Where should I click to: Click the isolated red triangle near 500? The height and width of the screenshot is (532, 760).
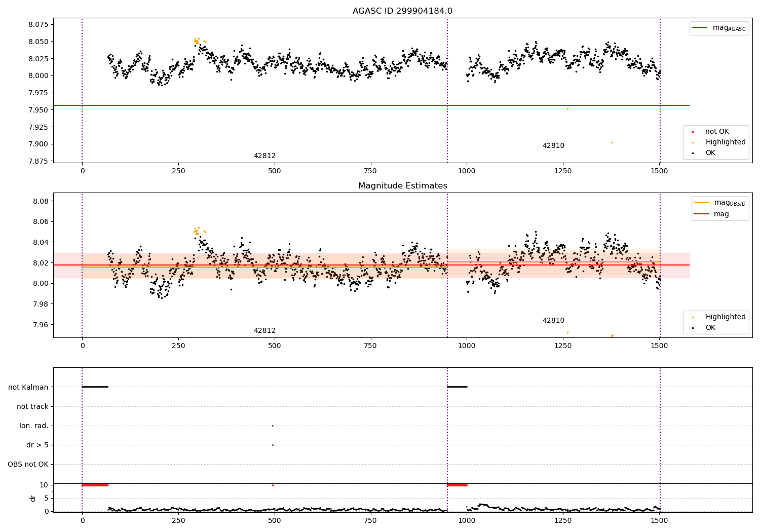(x=273, y=485)
